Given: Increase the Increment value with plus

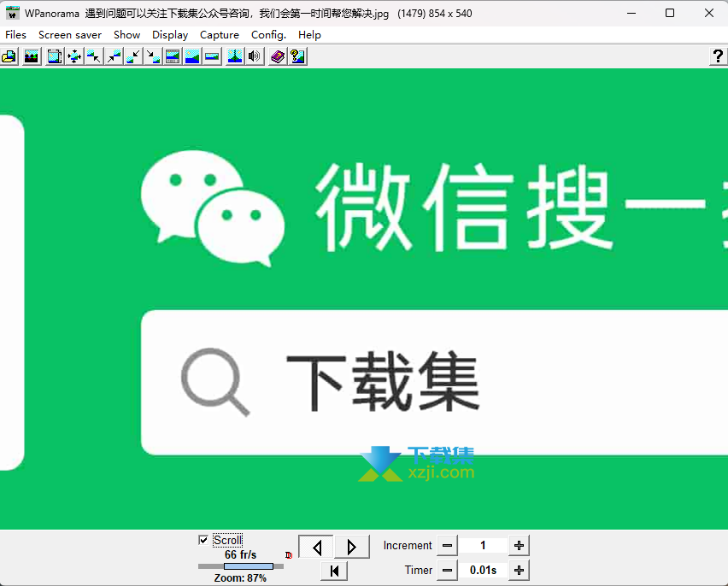Looking at the screenshot, I should [519, 546].
